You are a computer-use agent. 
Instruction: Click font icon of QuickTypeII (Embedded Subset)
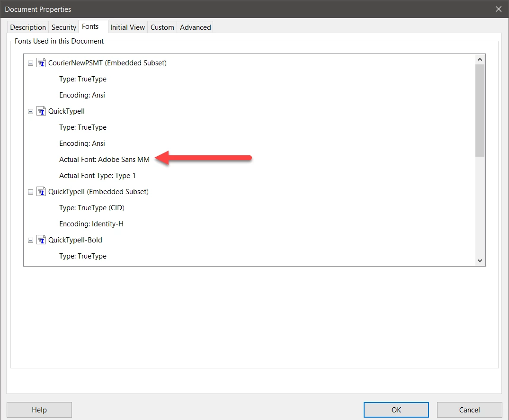click(41, 191)
